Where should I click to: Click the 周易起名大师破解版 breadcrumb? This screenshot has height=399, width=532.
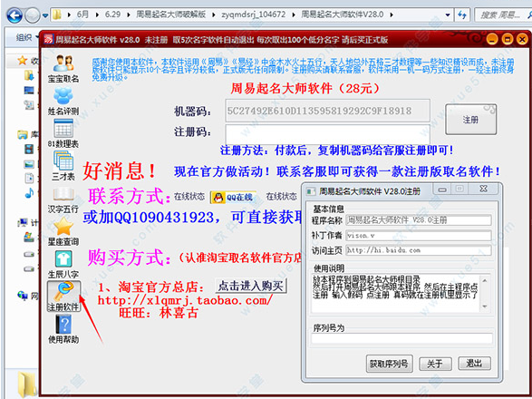coord(170,15)
